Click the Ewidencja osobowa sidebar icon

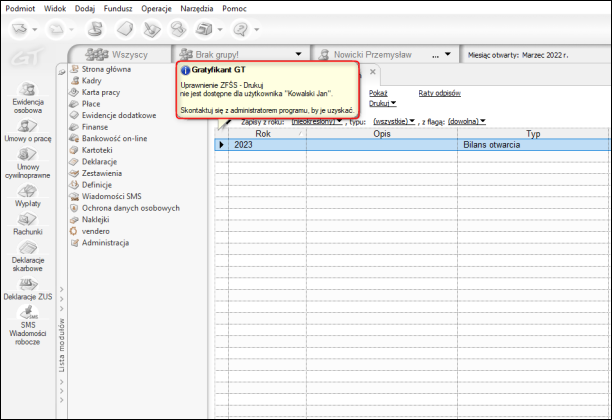28,98
